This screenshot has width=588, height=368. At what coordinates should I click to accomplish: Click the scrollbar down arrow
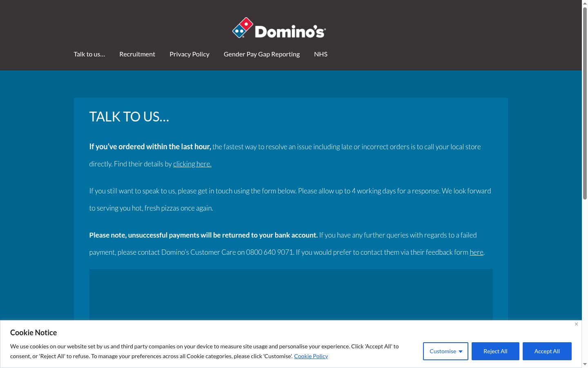585,364
